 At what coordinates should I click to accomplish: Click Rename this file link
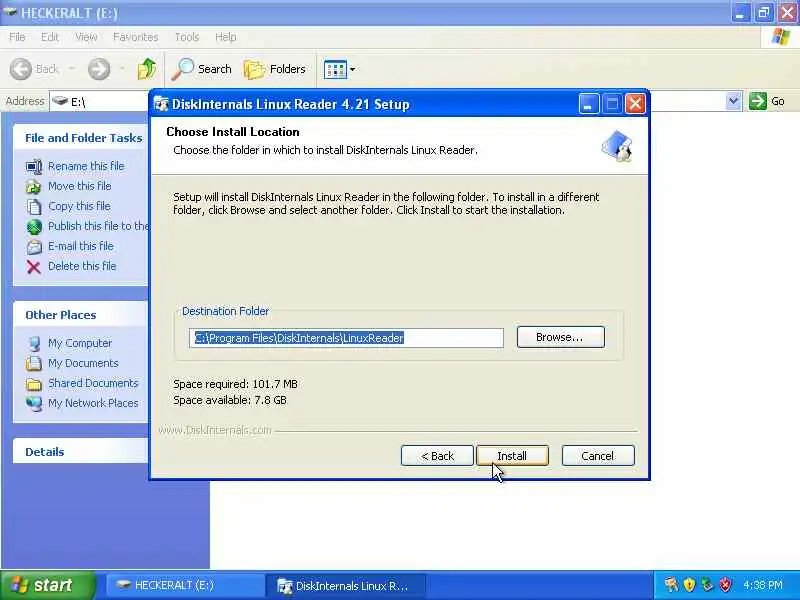click(86, 166)
